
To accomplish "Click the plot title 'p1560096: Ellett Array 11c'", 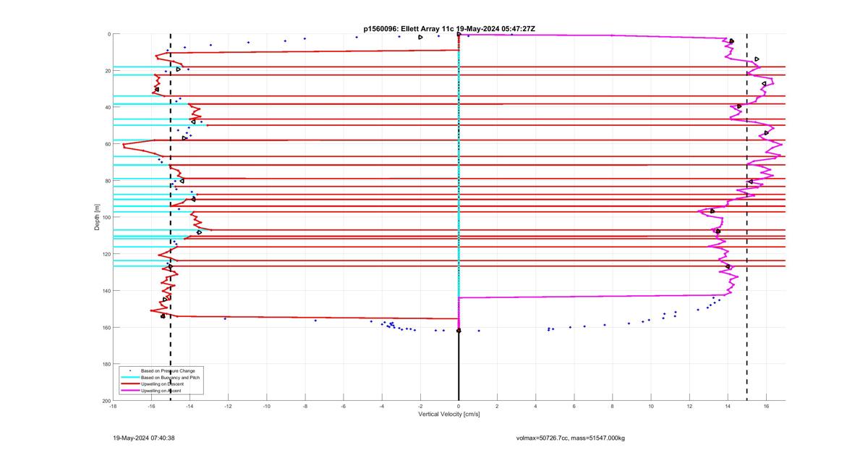I will [x=409, y=29].
